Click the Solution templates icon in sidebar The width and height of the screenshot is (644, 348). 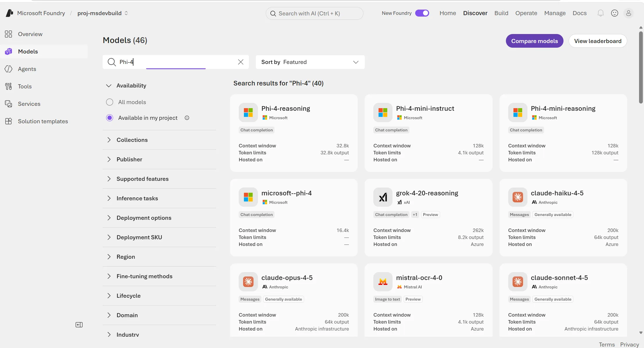[8, 121]
